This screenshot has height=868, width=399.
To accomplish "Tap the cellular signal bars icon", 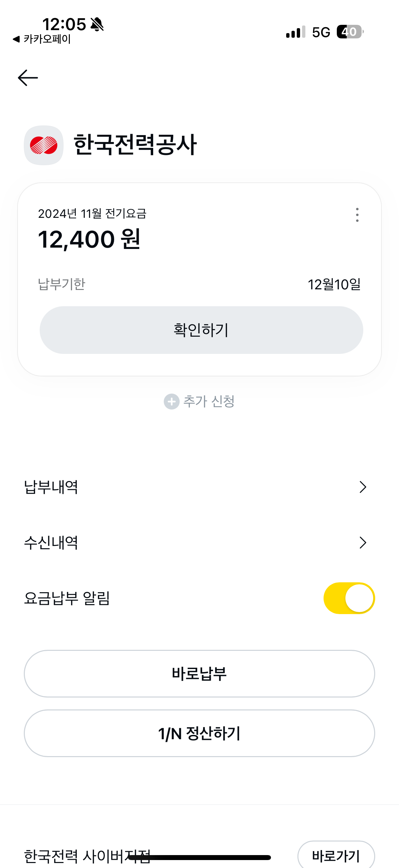I will tap(295, 32).
